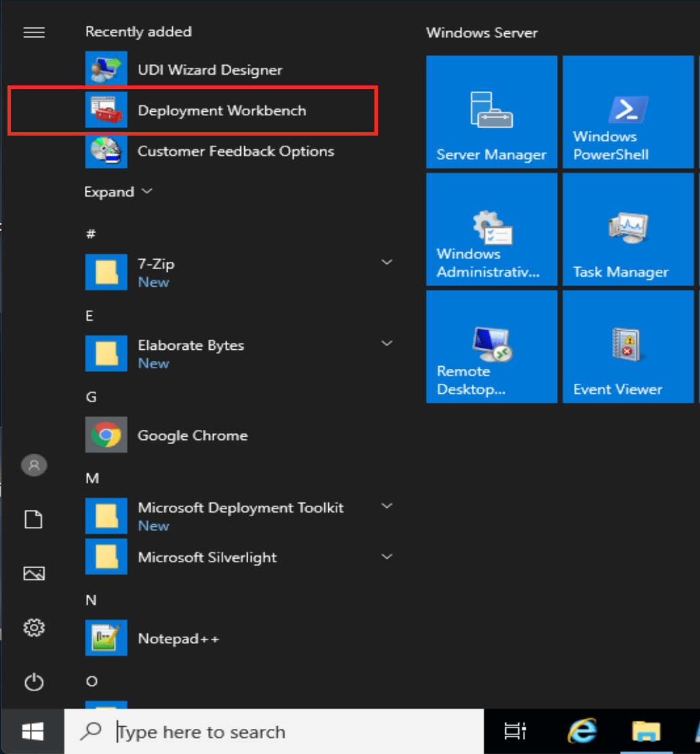Image resolution: width=700 pixels, height=754 pixels.
Task: Click the Recently added heading
Action: [x=138, y=31]
